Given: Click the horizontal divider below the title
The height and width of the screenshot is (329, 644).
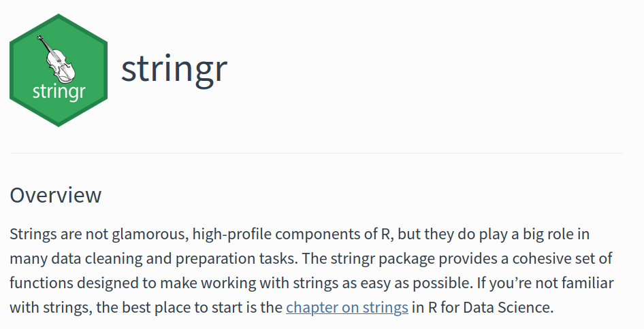Looking at the screenshot, I should [317, 154].
